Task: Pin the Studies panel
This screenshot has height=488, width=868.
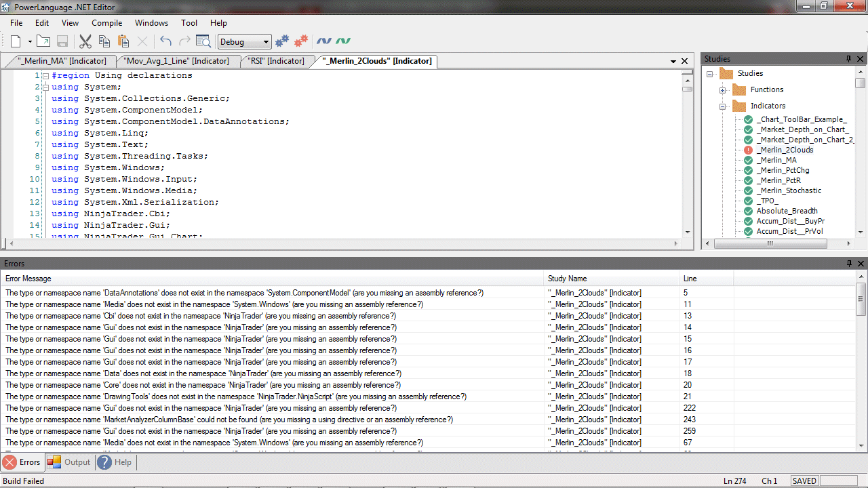Action: pyautogui.click(x=848, y=59)
